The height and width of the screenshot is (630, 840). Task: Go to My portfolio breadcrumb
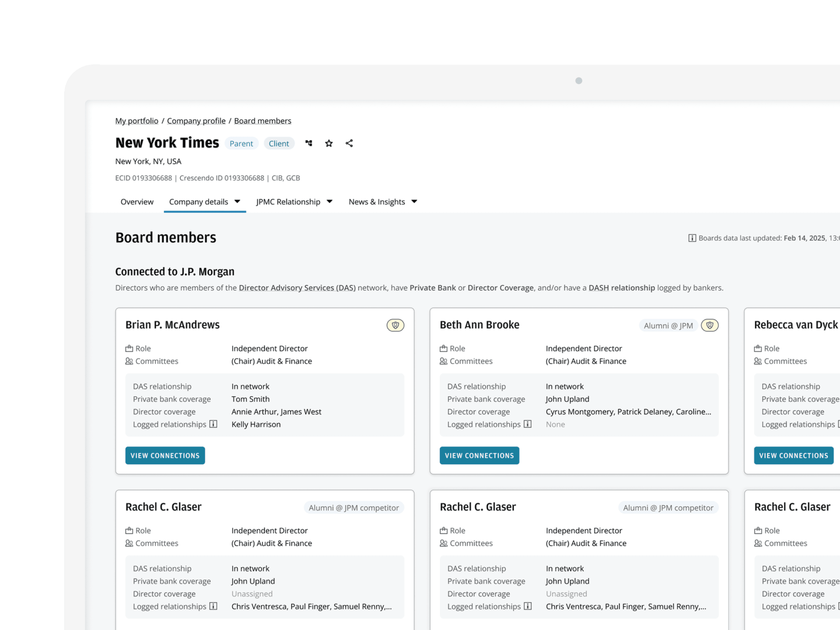click(137, 121)
